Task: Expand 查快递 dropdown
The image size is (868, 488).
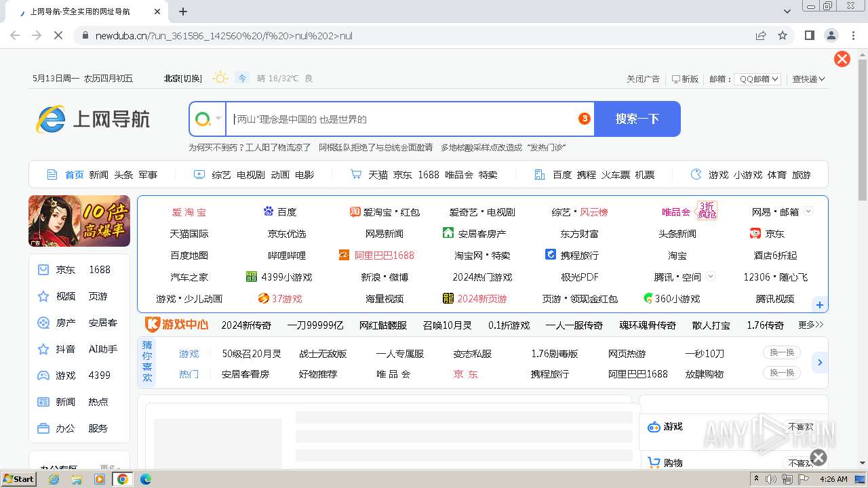Action: coord(808,79)
